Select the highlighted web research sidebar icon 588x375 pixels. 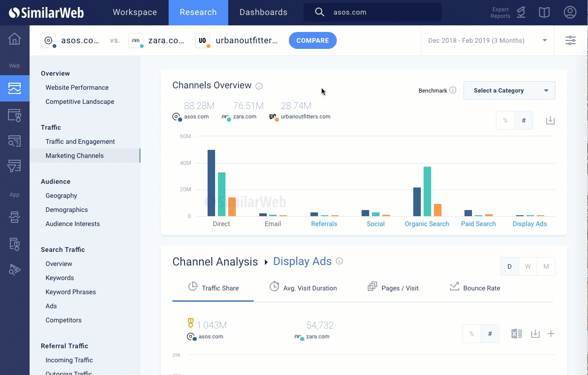coord(15,88)
